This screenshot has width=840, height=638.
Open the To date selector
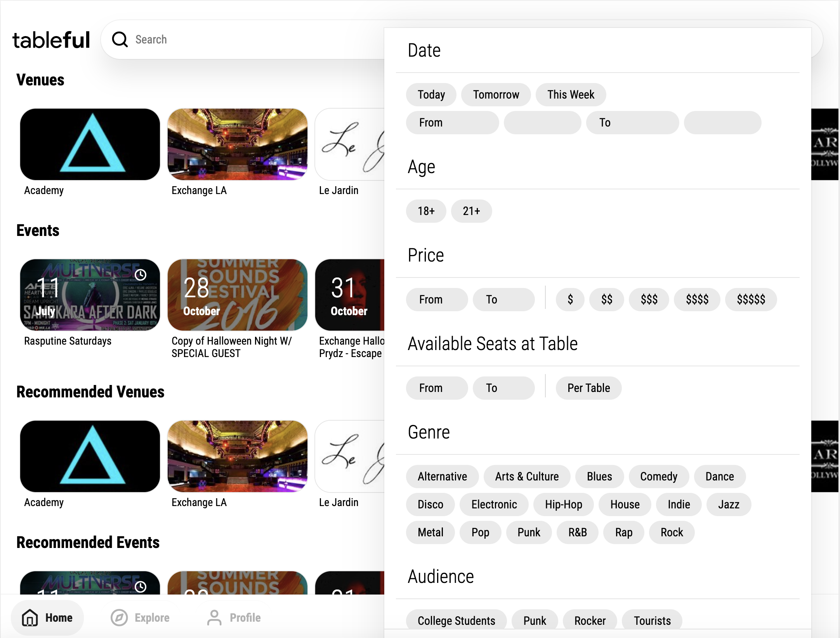click(x=632, y=122)
